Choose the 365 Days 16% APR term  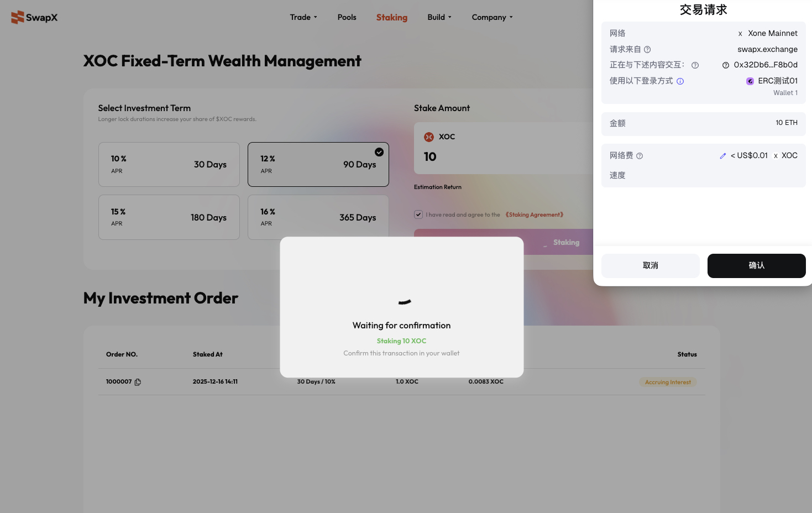(x=318, y=217)
